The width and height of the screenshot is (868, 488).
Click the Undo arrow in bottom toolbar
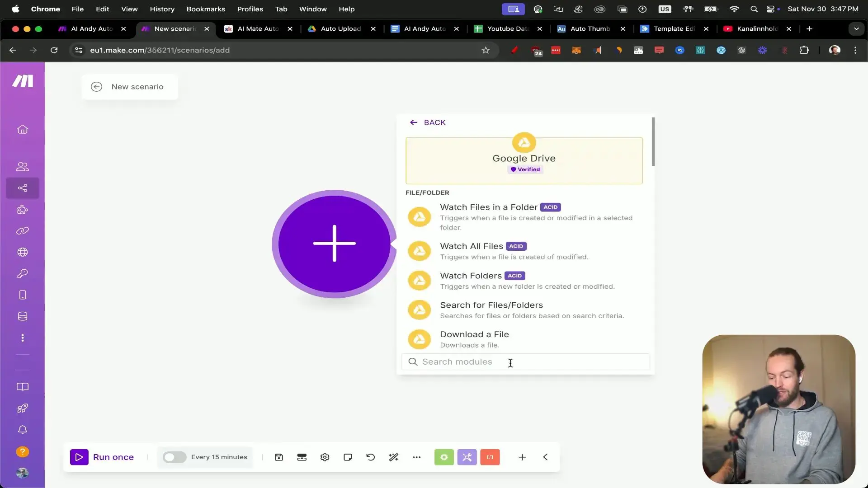371,457
